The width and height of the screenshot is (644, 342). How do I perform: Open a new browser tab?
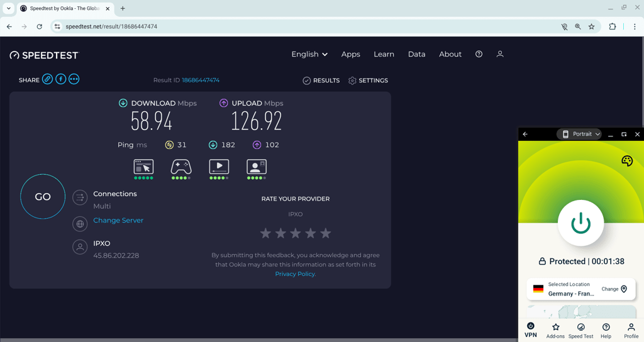(123, 8)
